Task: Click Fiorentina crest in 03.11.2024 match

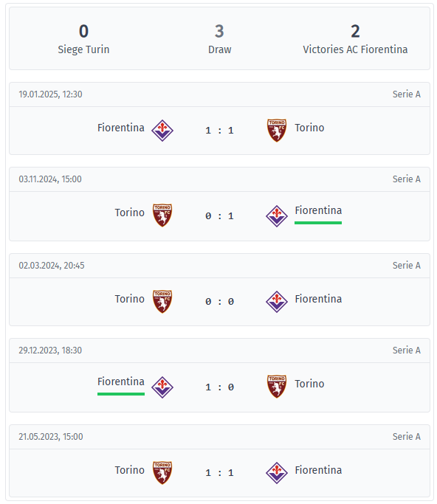Action: click(x=277, y=216)
